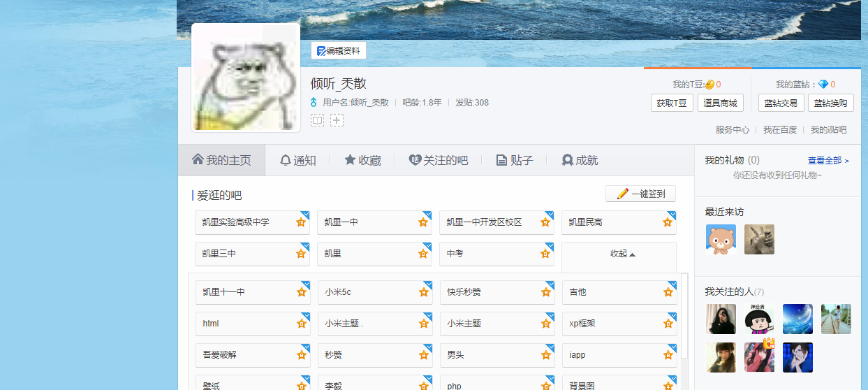The width and height of the screenshot is (868, 390).
Task: Open the 通知 notifications tab
Action: [x=298, y=160]
